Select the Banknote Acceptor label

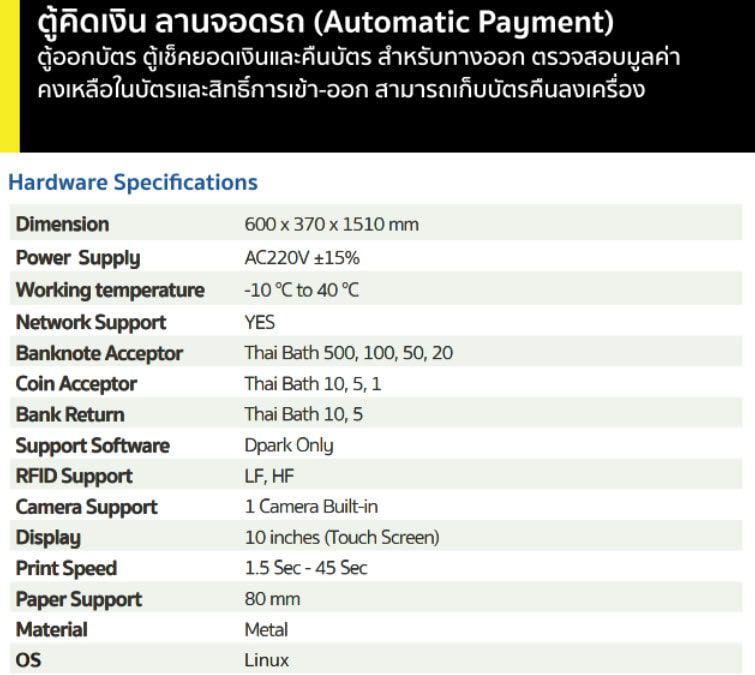click(100, 353)
